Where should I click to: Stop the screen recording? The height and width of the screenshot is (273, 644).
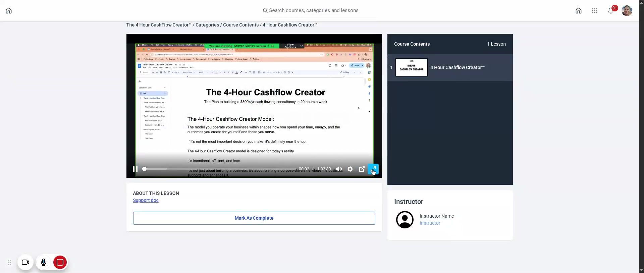click(x=60, y=262)
